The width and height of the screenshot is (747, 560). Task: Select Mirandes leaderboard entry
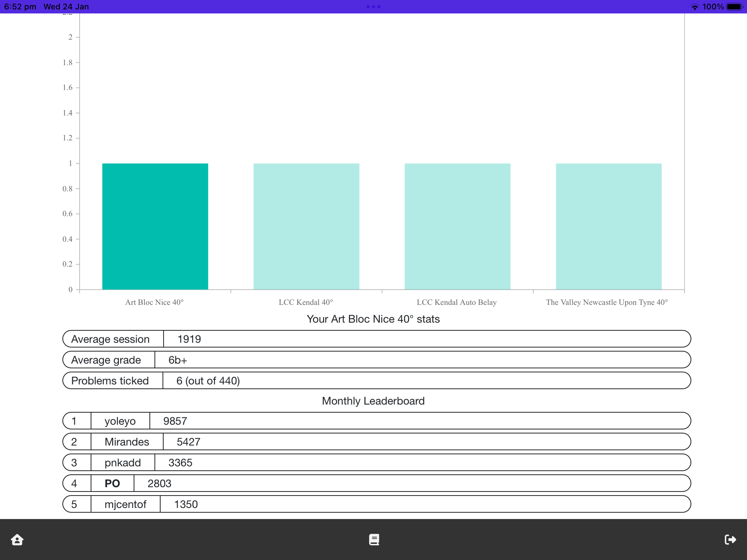pyautogui.click(x=377, y=442)
